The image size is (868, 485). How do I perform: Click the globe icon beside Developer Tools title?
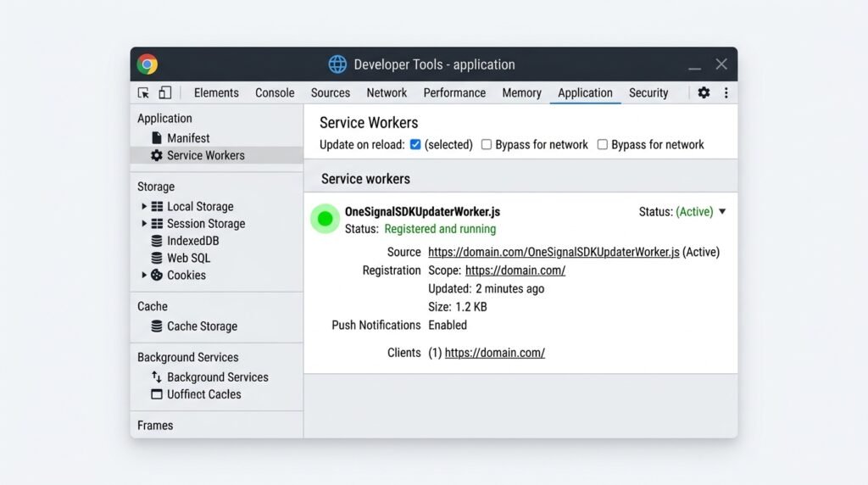tap(337, 64)
